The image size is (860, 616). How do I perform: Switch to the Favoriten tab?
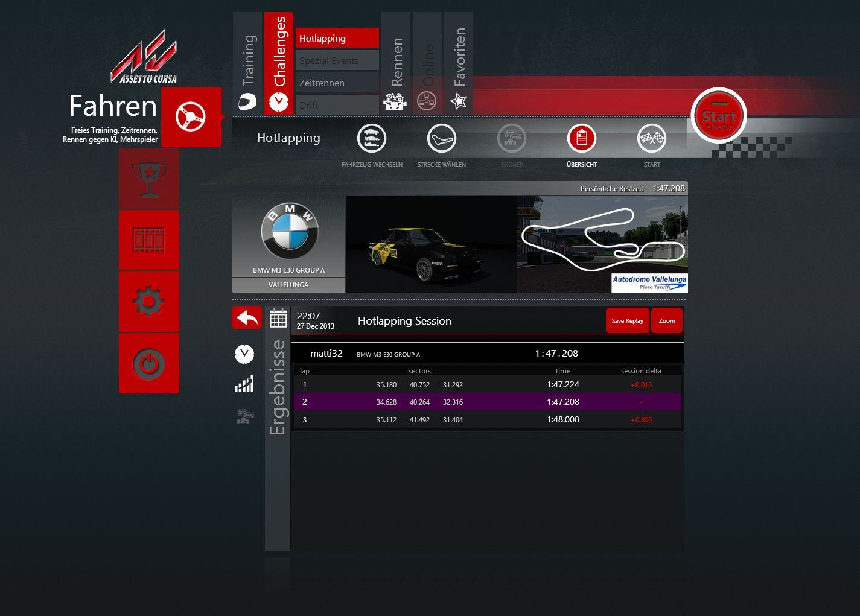pyautogui.click(x=459, y=63)
